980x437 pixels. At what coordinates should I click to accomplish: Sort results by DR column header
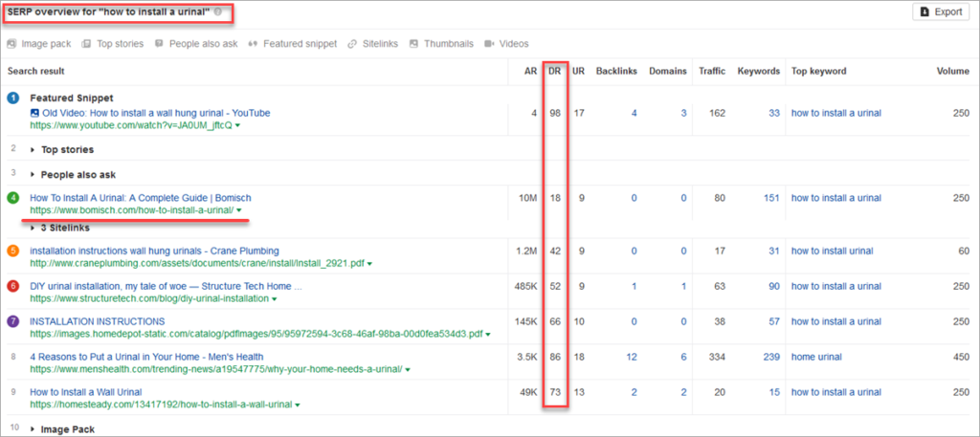click(554, 71)
